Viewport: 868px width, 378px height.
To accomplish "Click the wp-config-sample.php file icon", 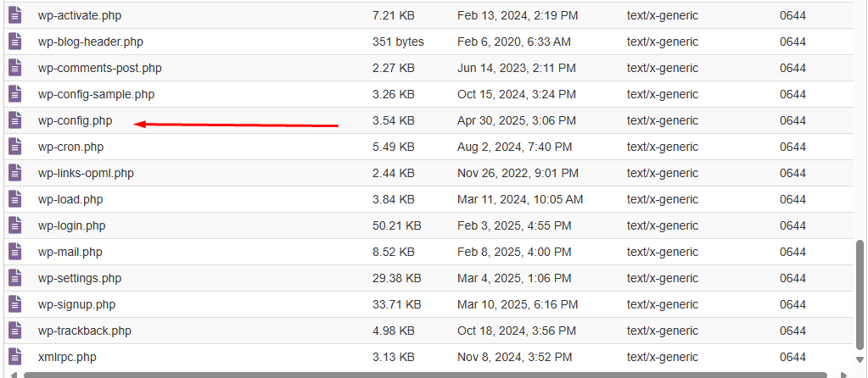I will (x=15, y=94).
